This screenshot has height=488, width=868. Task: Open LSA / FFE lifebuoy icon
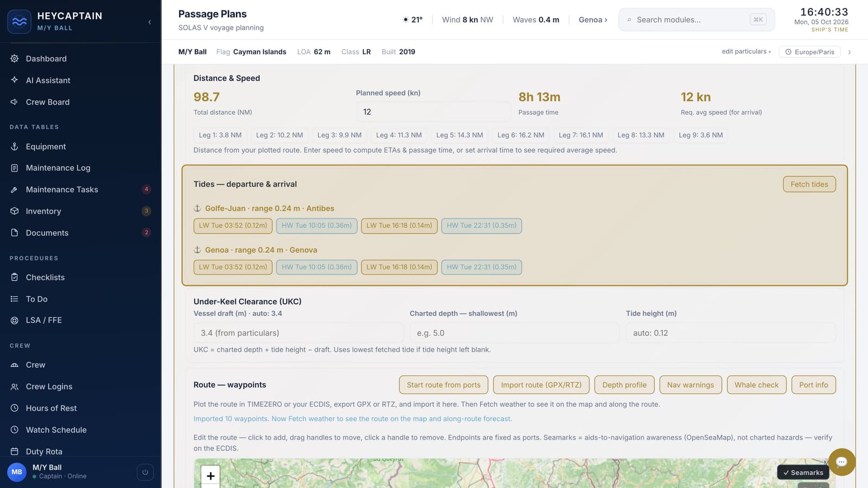pyautogui.click(x=15, y=320)
